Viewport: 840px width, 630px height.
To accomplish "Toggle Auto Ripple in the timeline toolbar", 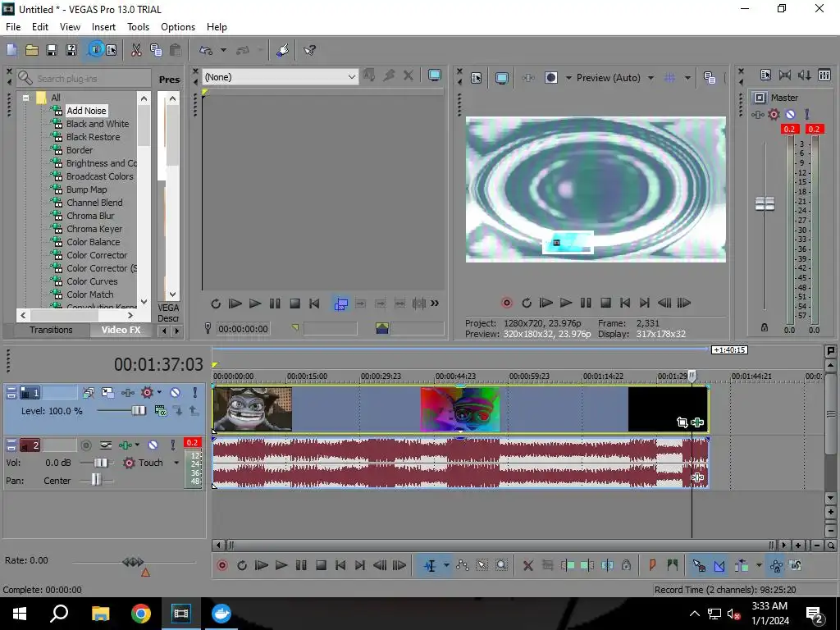I will (742, 565).
